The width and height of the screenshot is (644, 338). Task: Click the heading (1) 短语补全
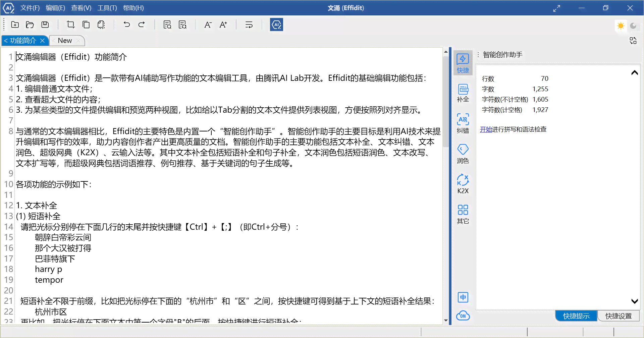pos(38,216)
